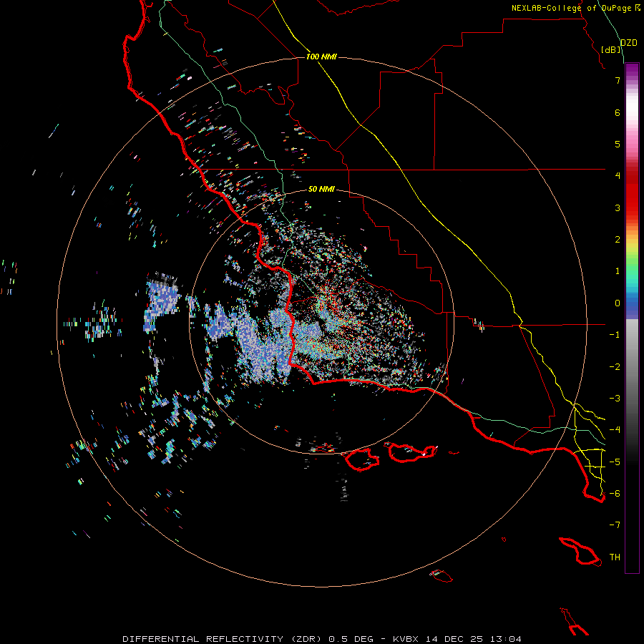Click the -7 value on the color scale

[615, 525]
